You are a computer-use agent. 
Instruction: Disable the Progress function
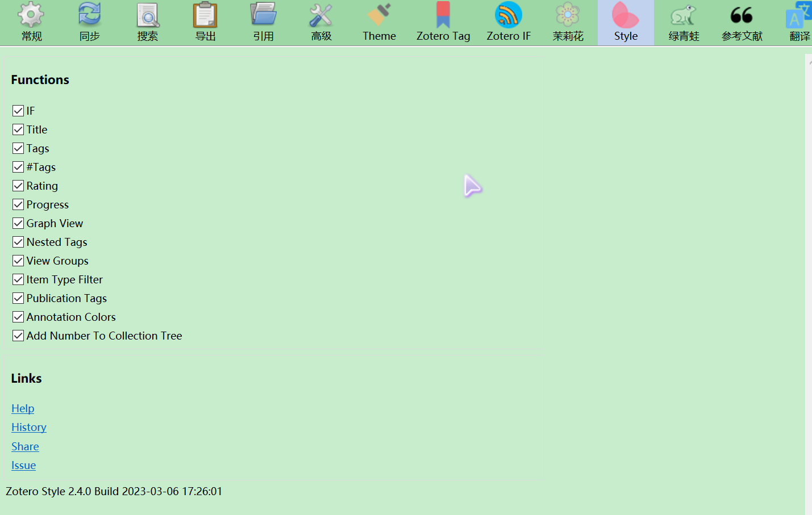(x=18, y=204)
